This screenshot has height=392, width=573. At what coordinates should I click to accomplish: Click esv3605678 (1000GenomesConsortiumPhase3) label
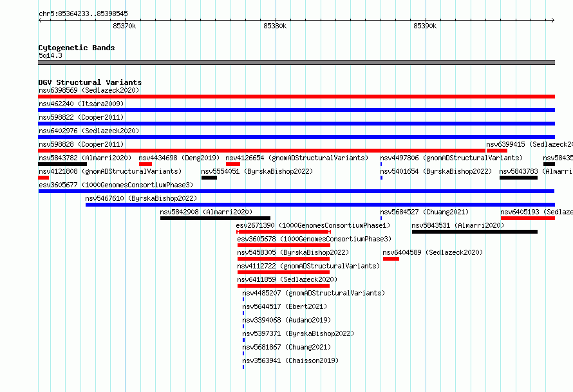314,239
